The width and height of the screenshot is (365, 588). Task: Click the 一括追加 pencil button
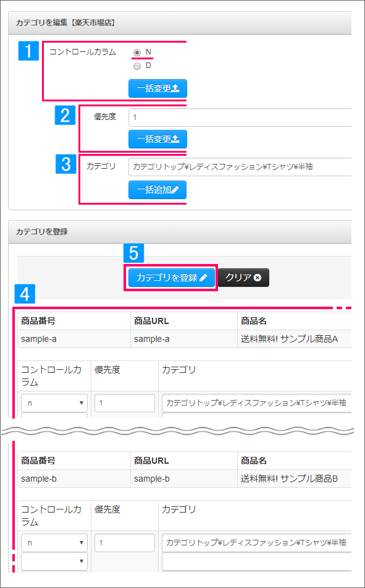click(x=157, y=190)
